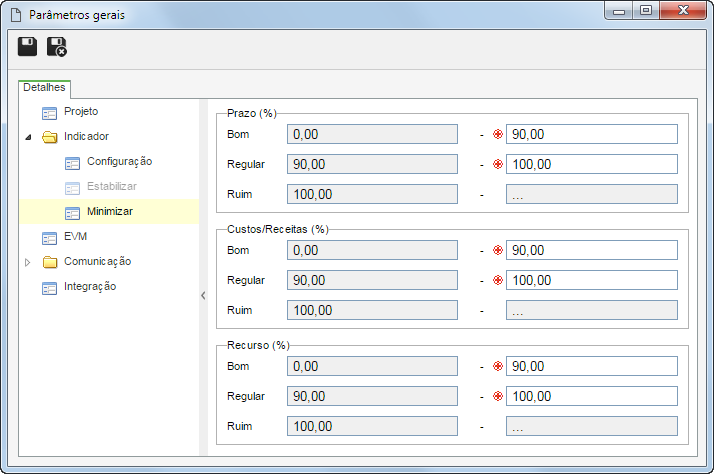Open Configuração under Indicador
714x474 pixels.
[x=119, y=162]
